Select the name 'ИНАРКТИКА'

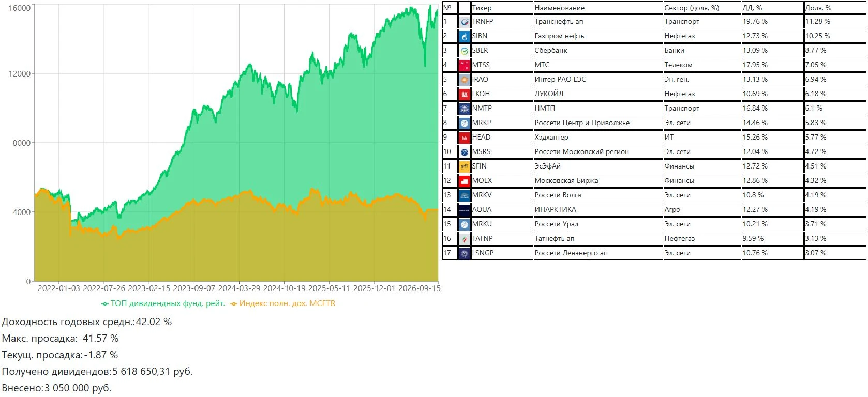555,210
